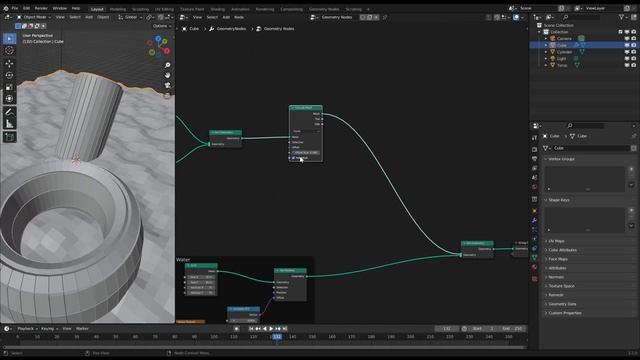
Task: Open the Object Mode dropdown
Action: [x=34, y=17]
